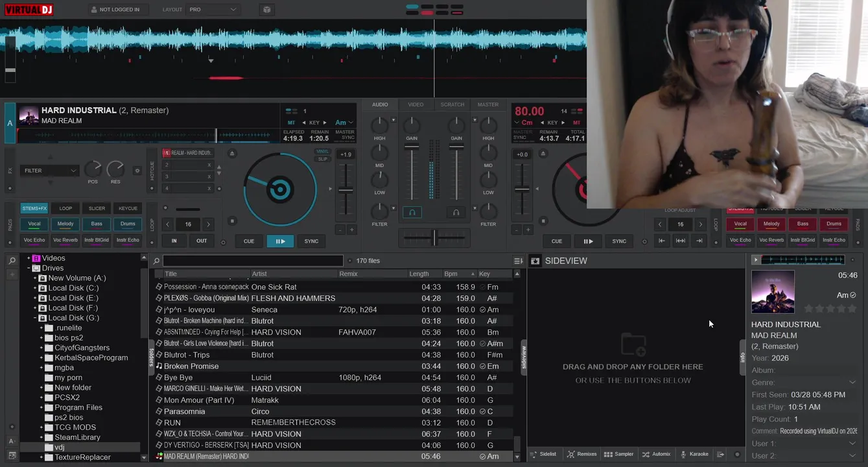Toggle Drums stem pad on deck A
This screenshot has width=868, height=467.
coord(128,224)
